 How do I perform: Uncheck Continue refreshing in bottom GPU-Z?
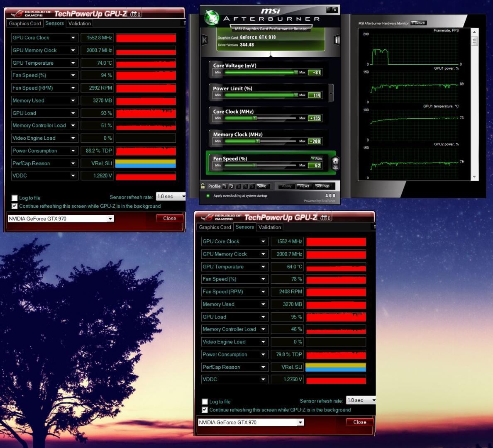click(205, 410)
